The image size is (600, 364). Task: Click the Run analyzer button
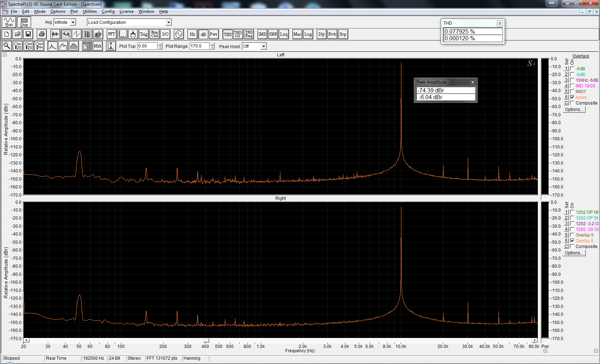[x=9, y=22]
